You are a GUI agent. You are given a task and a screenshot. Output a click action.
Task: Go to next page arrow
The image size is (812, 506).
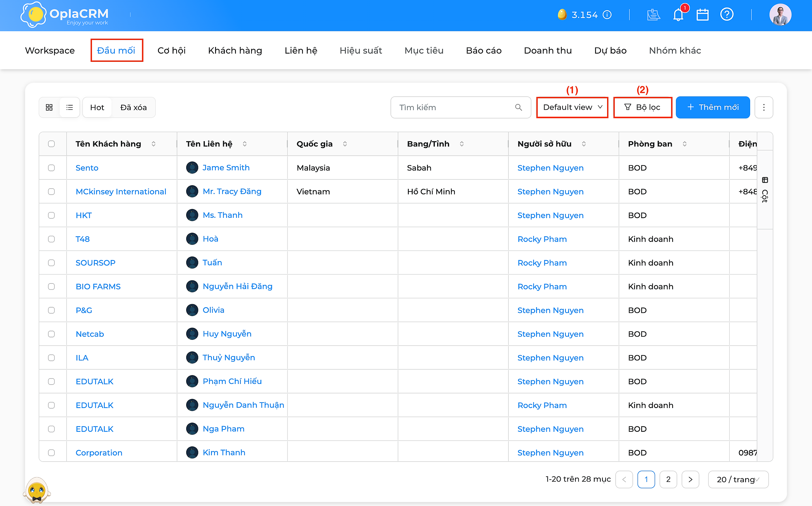691,480
